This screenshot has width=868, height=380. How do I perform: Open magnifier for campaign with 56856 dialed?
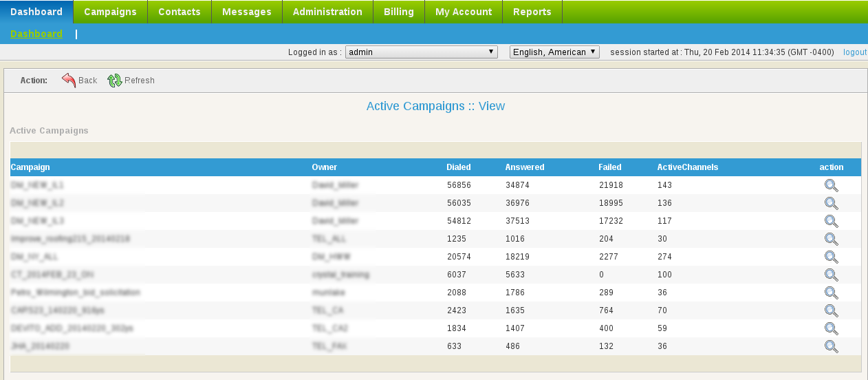coord(831,185)
